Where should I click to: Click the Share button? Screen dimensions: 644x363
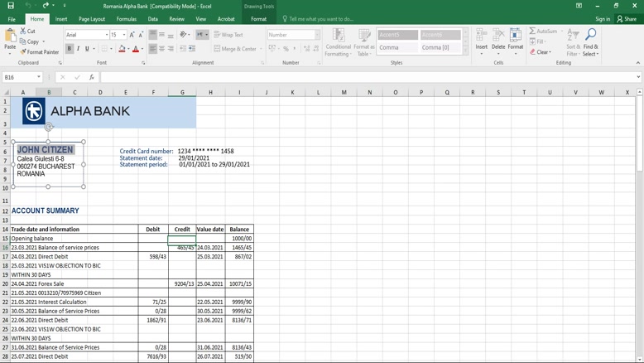(x=627, y=19)
